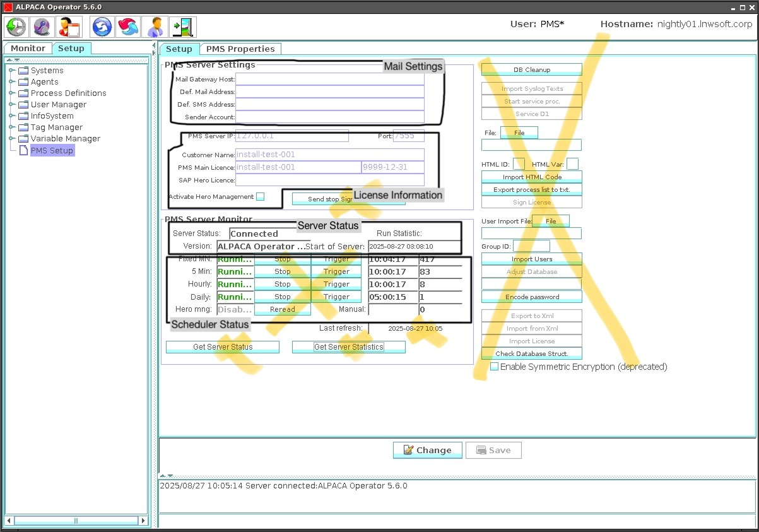Trigger the Hourly scheduler
The height and width of the screenshot is (532, 759).
click(x=336, y=284)
